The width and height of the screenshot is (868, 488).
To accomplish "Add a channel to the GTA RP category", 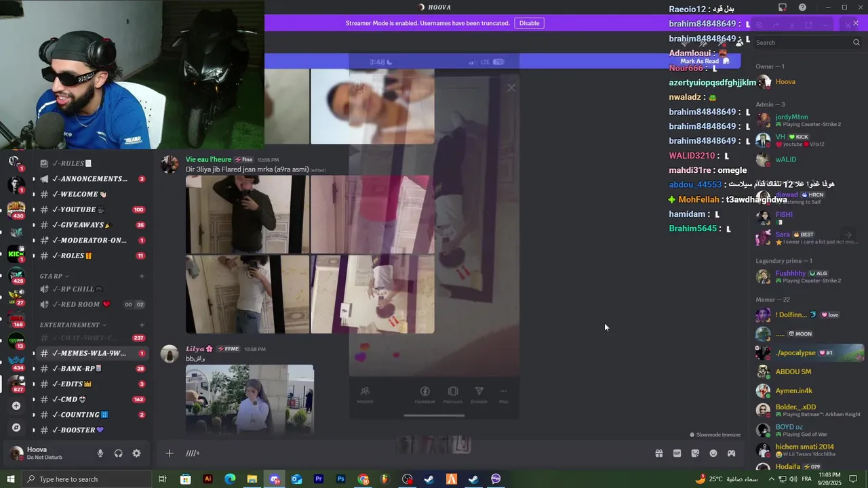I will 142,276.
